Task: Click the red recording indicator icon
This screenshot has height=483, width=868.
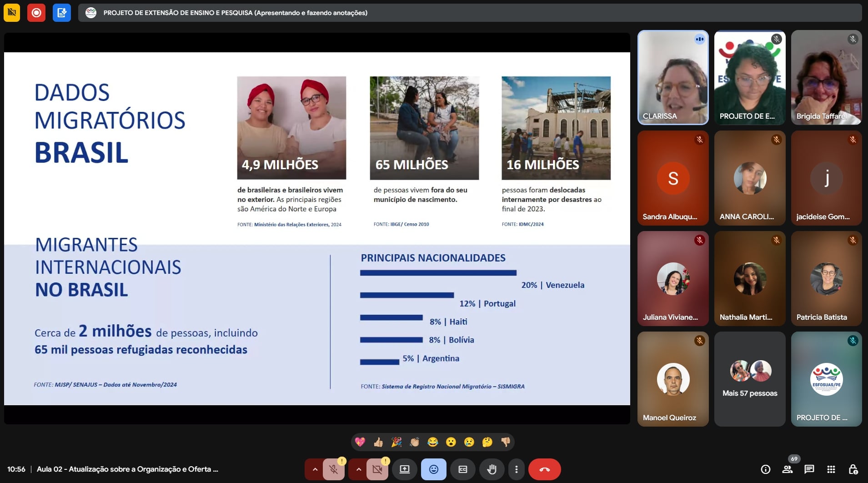Action: 36,13
